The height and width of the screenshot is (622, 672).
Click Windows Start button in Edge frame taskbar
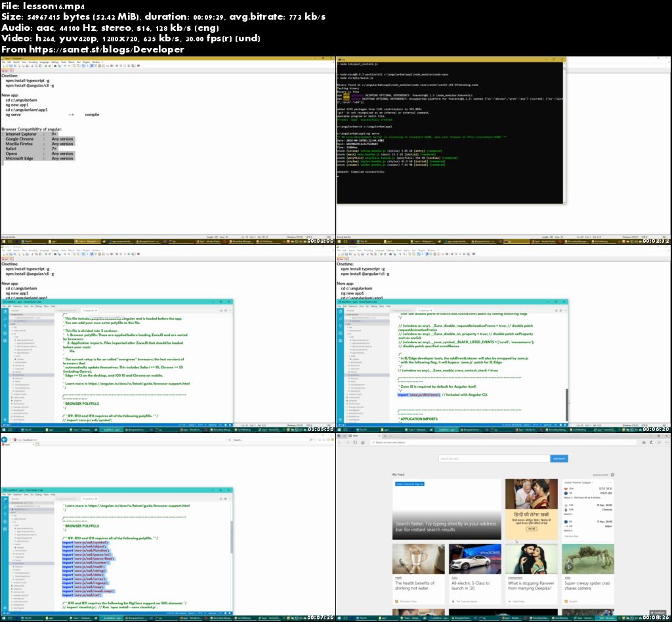click(339, 618)
